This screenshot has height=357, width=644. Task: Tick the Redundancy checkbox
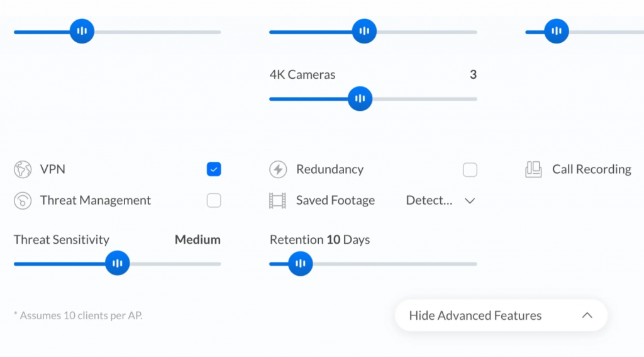(470, 169)
